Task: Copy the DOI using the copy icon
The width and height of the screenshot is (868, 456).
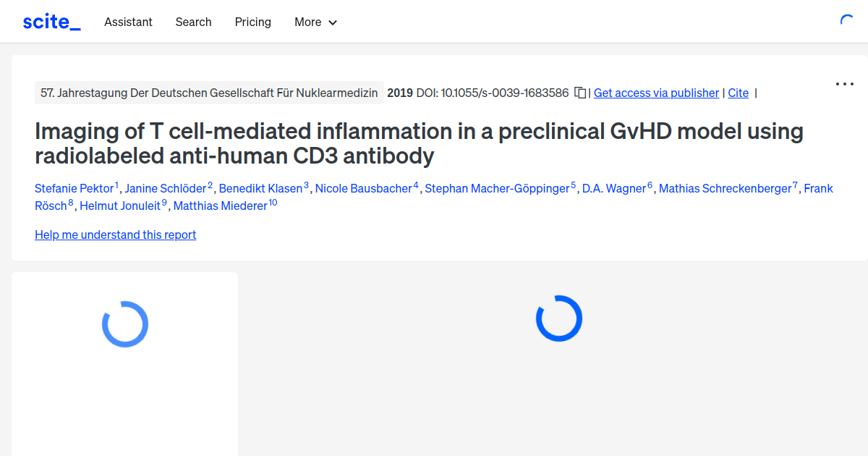Action: tap(579, 93)
